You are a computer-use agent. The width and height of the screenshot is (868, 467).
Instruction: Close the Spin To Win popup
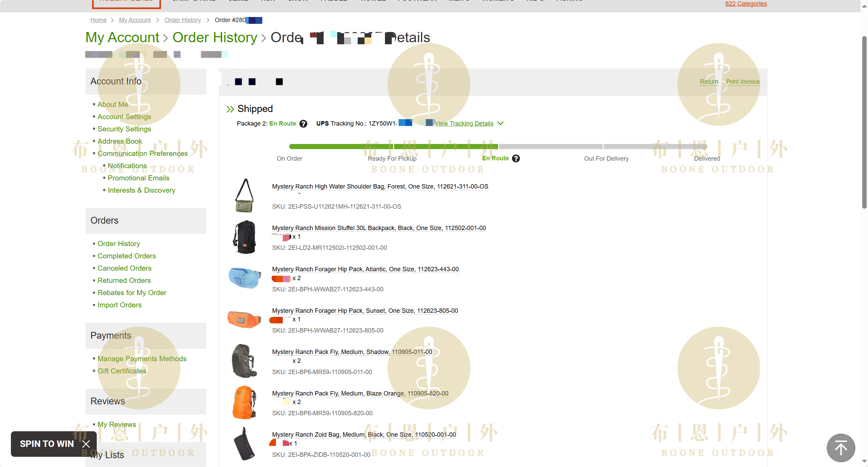(x=86, y=444)
